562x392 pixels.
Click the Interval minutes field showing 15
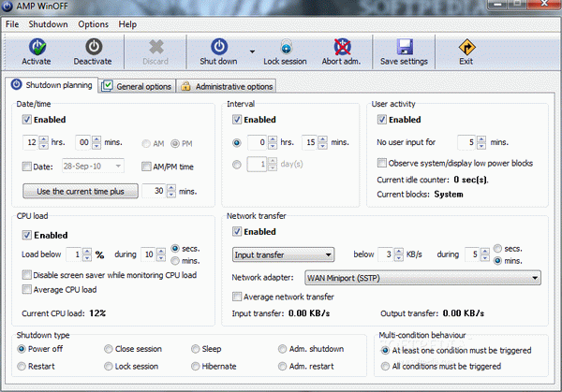310,142
